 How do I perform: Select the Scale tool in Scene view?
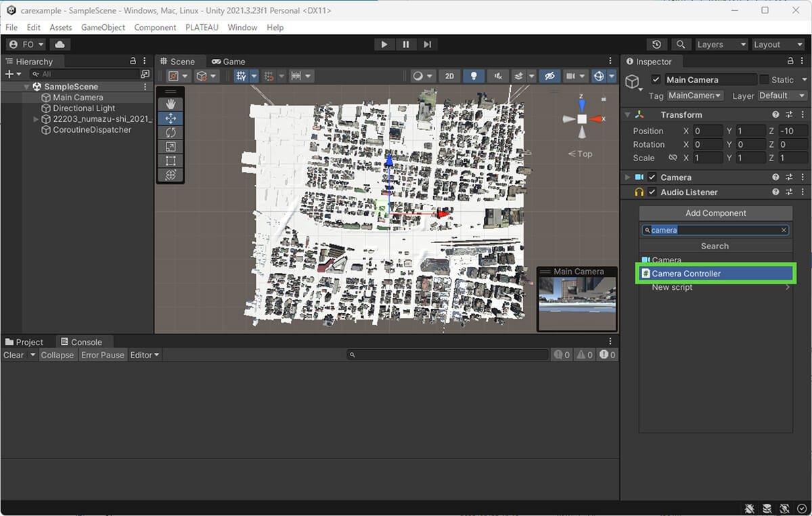pyautogui.click(x=171, y=146)
